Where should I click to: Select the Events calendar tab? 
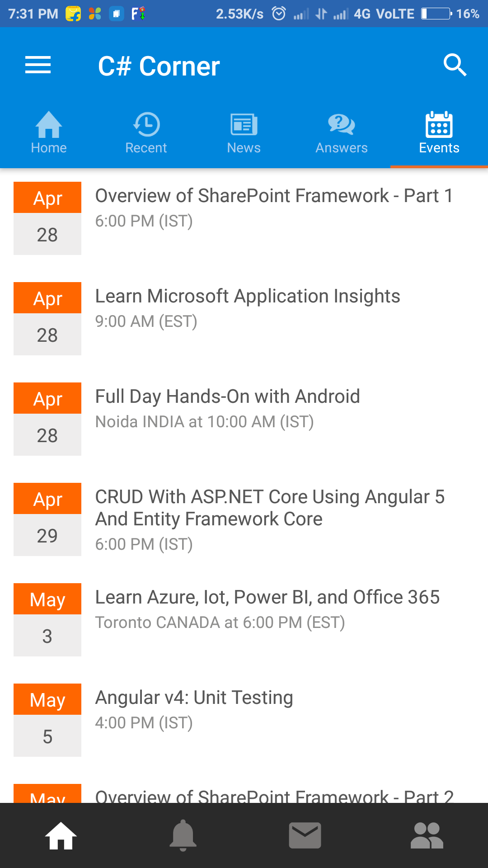(439, 133)
